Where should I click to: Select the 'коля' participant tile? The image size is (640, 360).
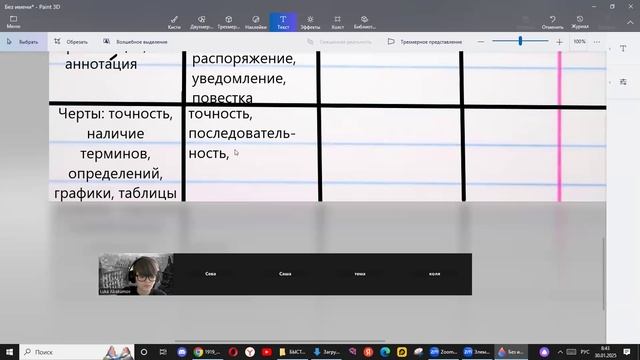point(434,274)
